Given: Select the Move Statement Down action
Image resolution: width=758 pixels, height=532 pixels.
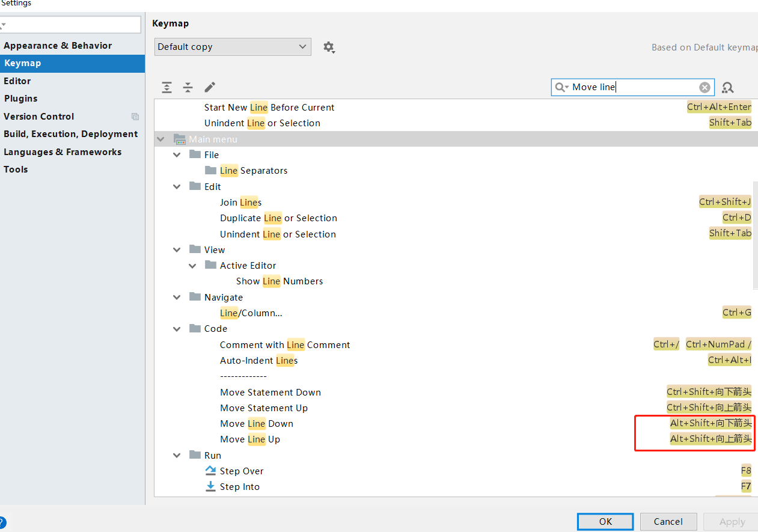Looking at the screenshot, I should coord(270,393).
